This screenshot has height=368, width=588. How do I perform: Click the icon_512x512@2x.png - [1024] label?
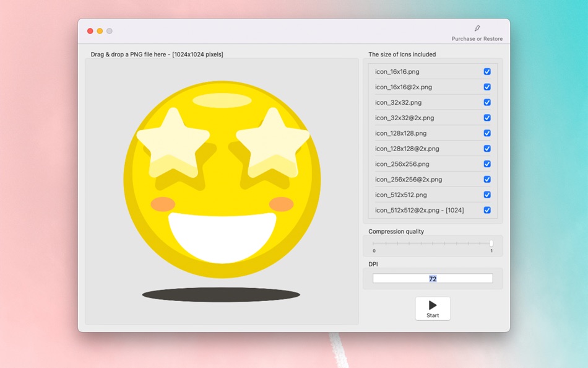[419, 210]
